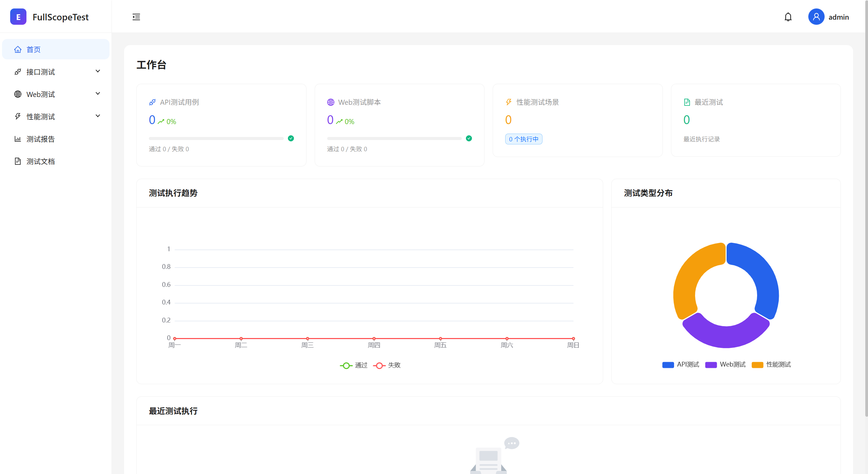
Task: Open 测试报告 from the sidebar
Action: [41, 139]
